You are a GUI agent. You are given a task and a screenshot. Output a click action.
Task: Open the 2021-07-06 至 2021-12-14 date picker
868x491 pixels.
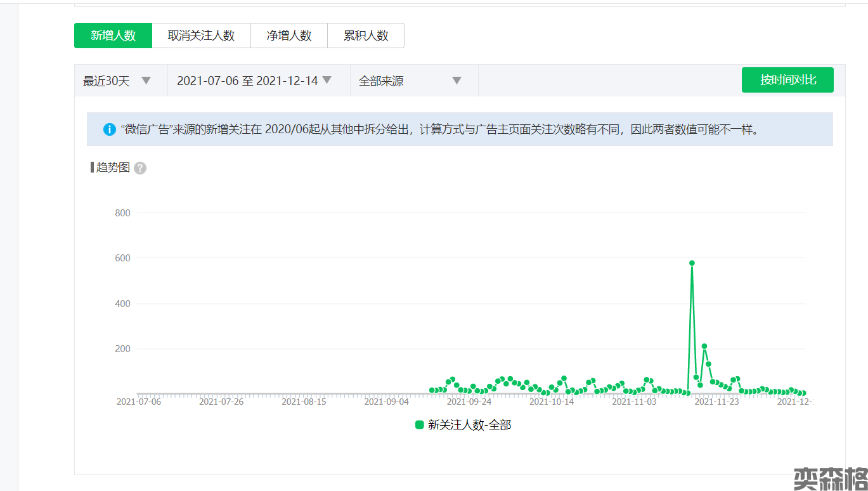(x=254, y=81)
